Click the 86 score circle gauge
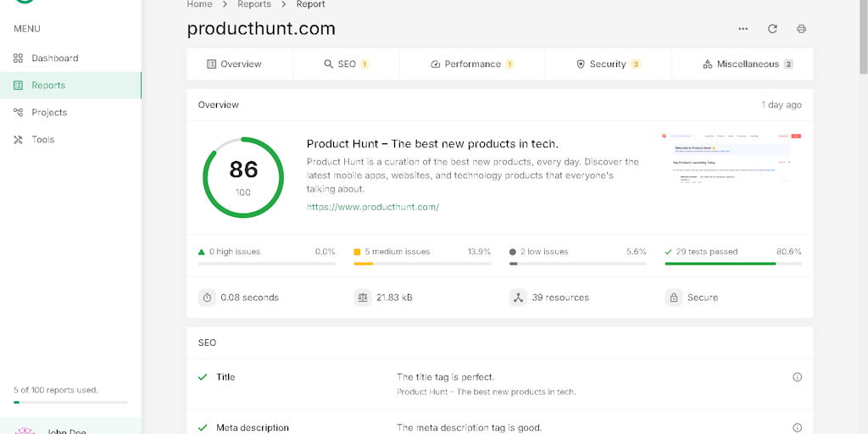 243,176
